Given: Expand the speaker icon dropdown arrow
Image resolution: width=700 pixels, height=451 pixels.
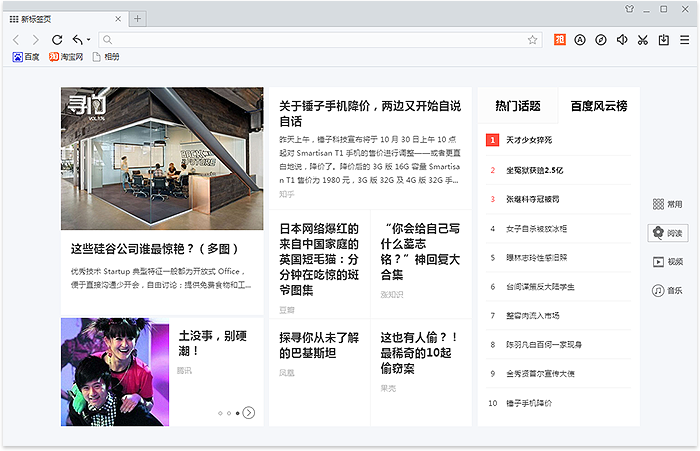Looking at the screenshot, I should 630,40.
